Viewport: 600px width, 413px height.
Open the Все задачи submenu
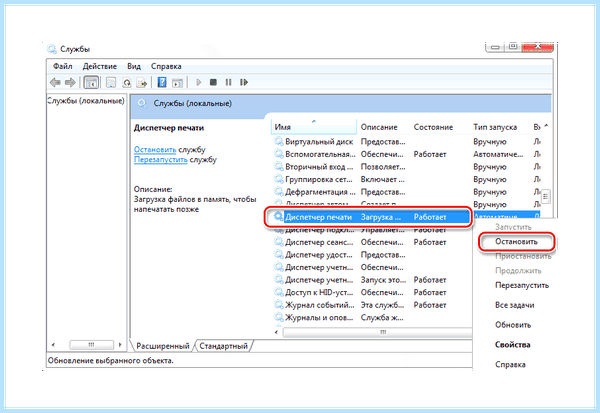515,305
